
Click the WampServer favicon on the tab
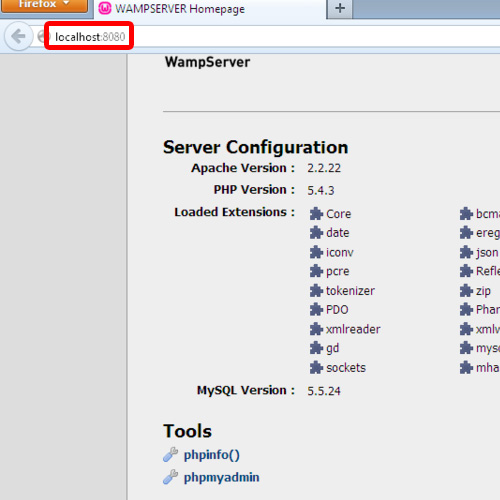(105, 9)
